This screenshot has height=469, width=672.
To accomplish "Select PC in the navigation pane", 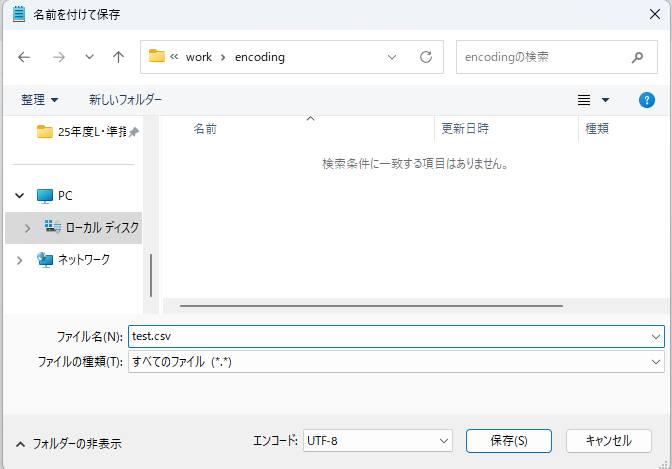I will click(x=55, y=196).
